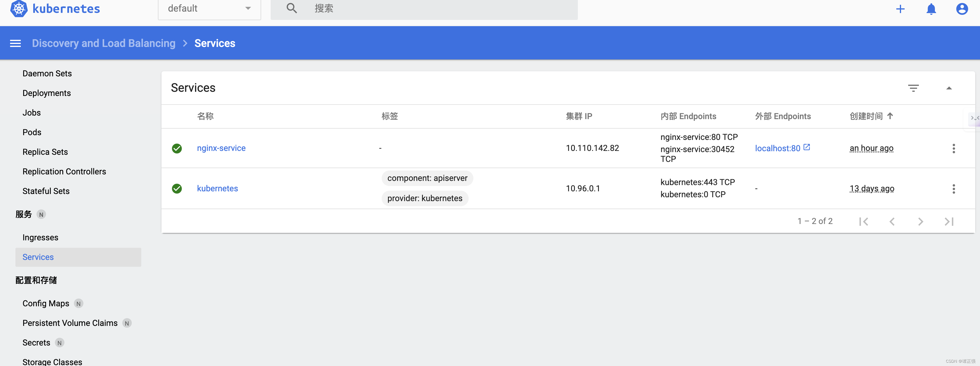This screenshot has width=980, height=366.
Task: Click nginx-service:30452 TCP endpoint text
Action: tap(697, 154)
